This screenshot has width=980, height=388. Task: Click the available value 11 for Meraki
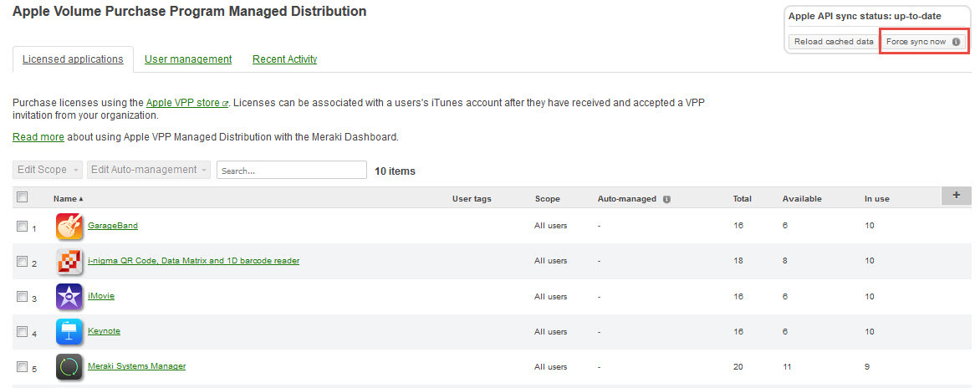[x=787, y=367]
